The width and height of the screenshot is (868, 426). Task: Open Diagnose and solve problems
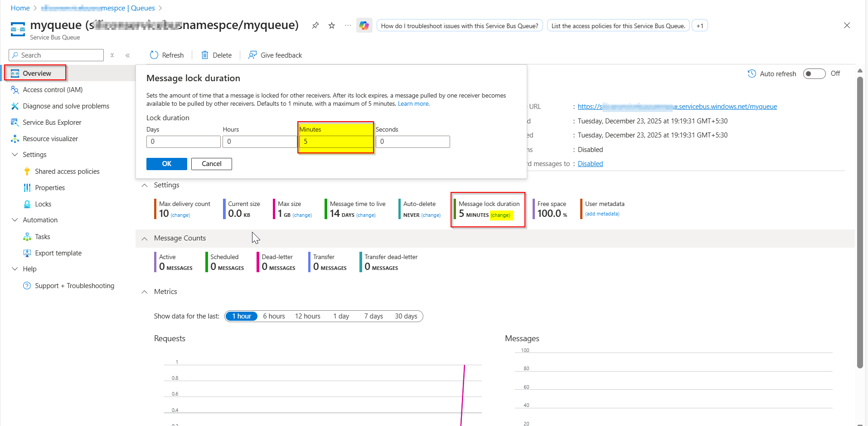pyautogui.click(x=66, y=106)
